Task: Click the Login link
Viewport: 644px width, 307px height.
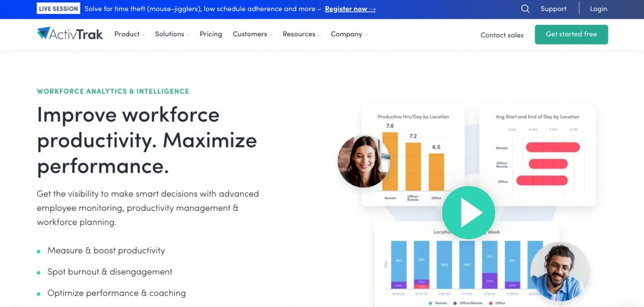Action: 598,8
